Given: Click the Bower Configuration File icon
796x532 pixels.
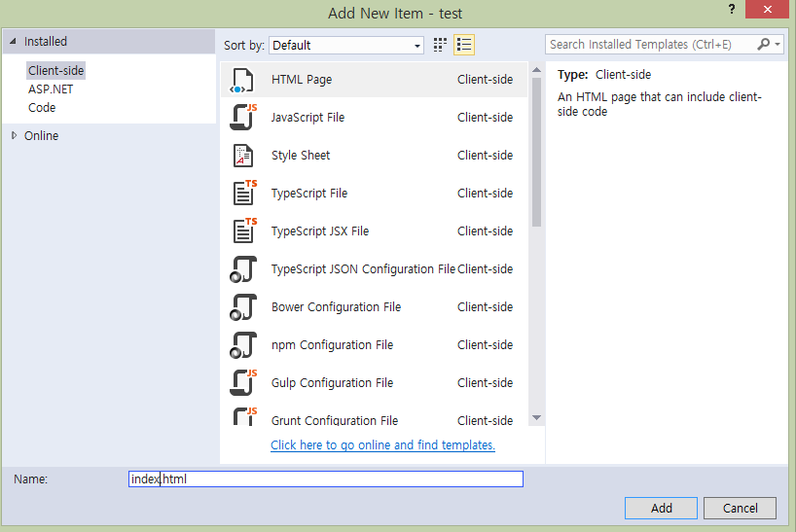Looking at the screenshot, I should pos(242,307).
